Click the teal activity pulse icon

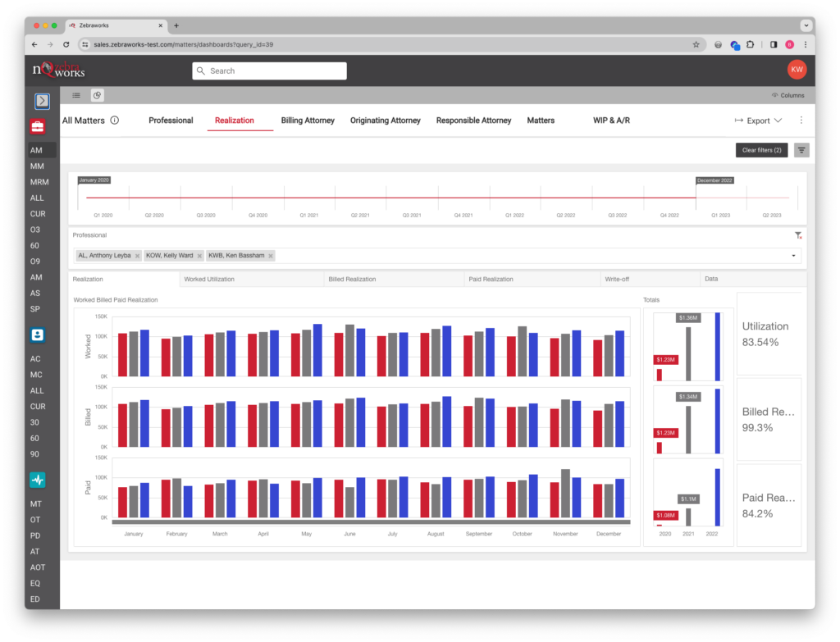(x=38, y=480)
